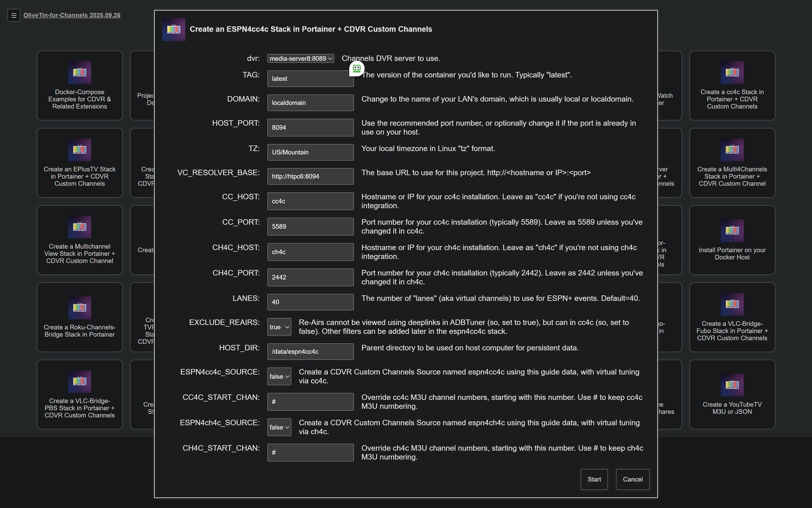Image resolution: width=812 pixels, height=508 pixels.
Task: Click the Cancel button
Action: click(x=632, y=479)
